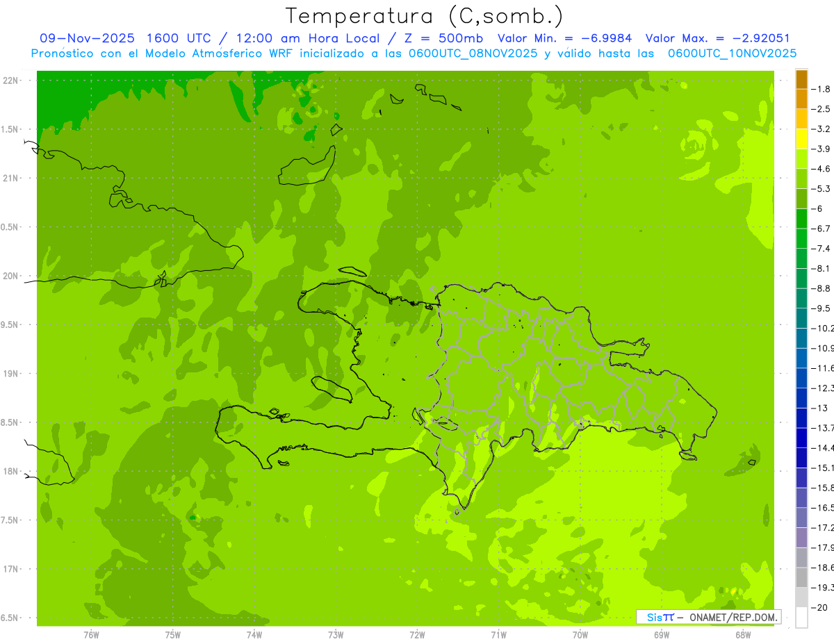Viewport: 834px width, 644px height.
Task: Click the "-6.7" colorbar value
Action: tap(822, 229)
